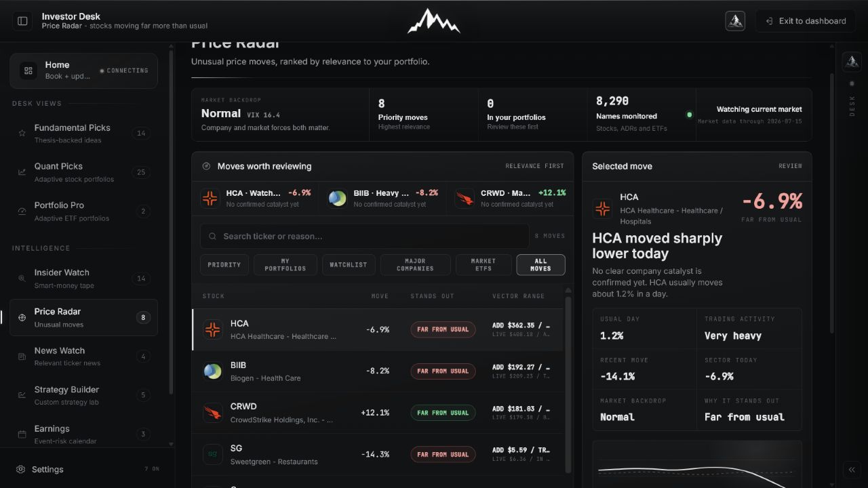Open the Settings gear
The width and height of the screenshot is (868, 488).
click(x=20, y=469)
